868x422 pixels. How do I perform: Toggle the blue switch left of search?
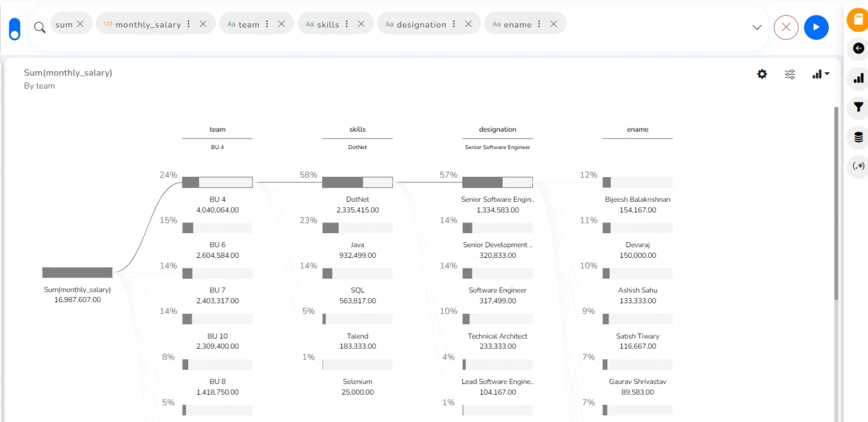click(x=15, y=29)
